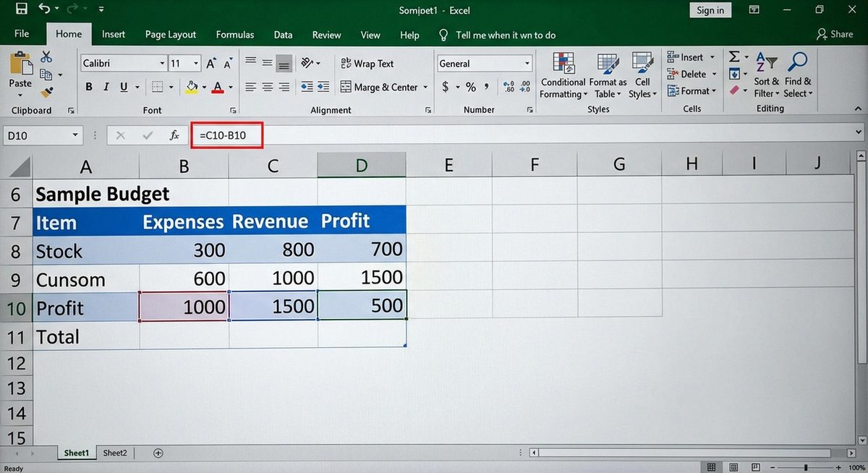Open the File menu

(x=22, y=34)
